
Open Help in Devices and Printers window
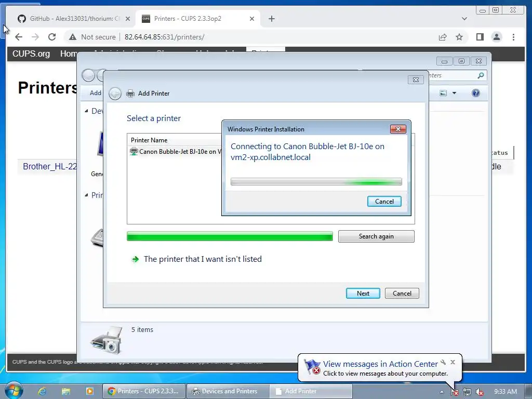click(476, 93)
